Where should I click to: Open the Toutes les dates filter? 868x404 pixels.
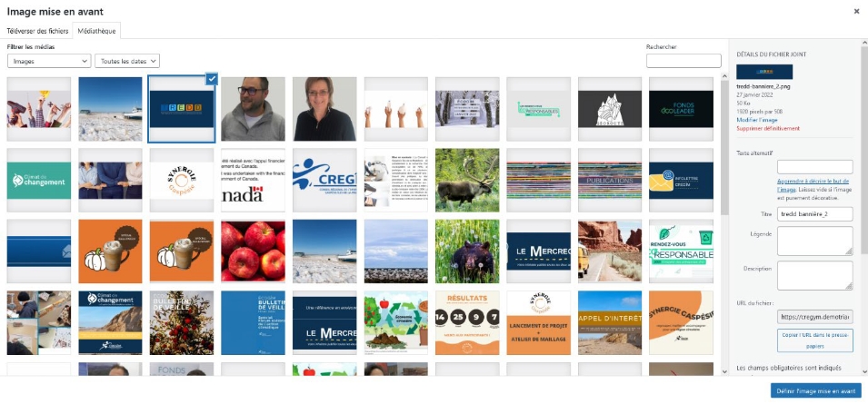pos(127,61)
